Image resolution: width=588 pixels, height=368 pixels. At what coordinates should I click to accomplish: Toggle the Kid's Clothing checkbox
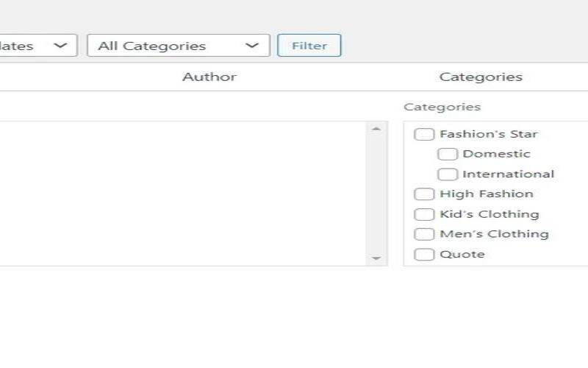pos(424,214)
